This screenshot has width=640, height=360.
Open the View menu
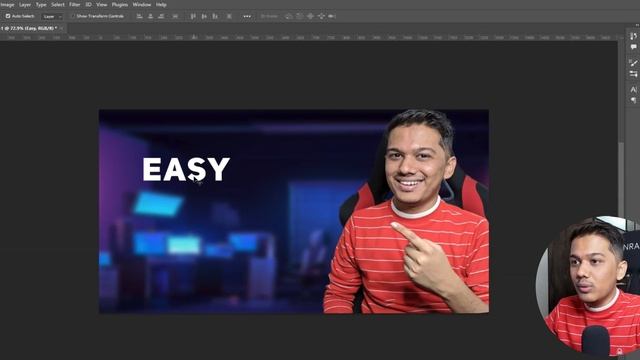[102, 4]
